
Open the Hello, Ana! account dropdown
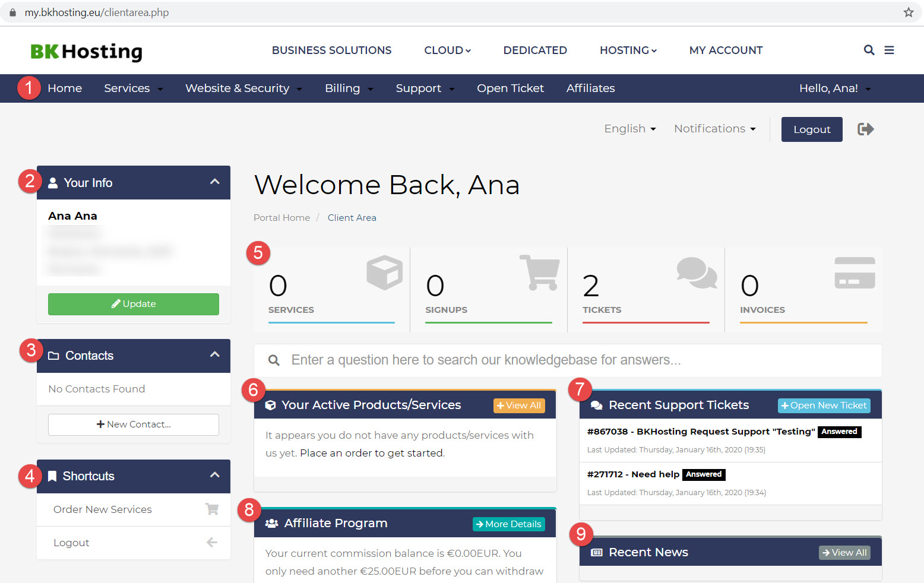[x=835, y=88]
